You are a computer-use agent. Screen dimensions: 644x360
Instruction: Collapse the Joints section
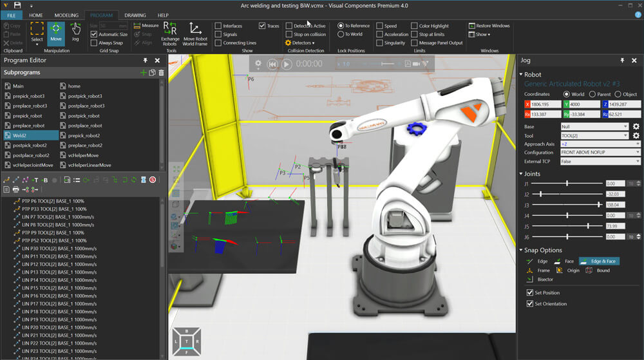(521, 174)
